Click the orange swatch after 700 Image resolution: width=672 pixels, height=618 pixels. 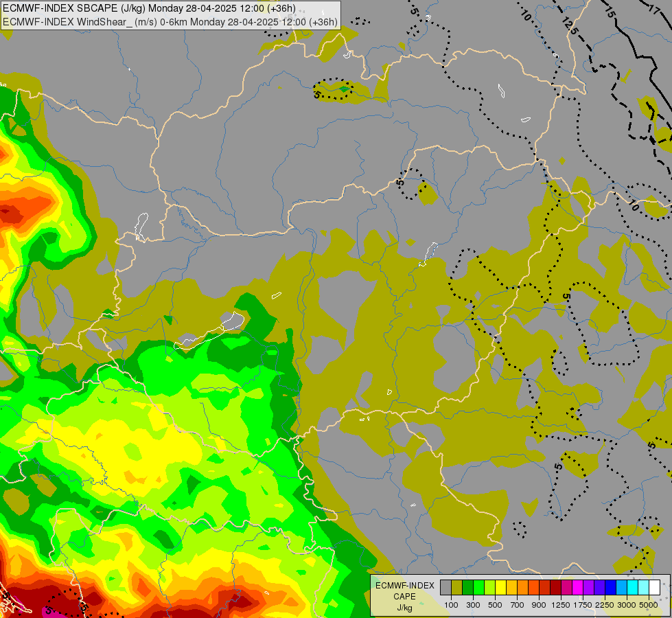[522, 588]
